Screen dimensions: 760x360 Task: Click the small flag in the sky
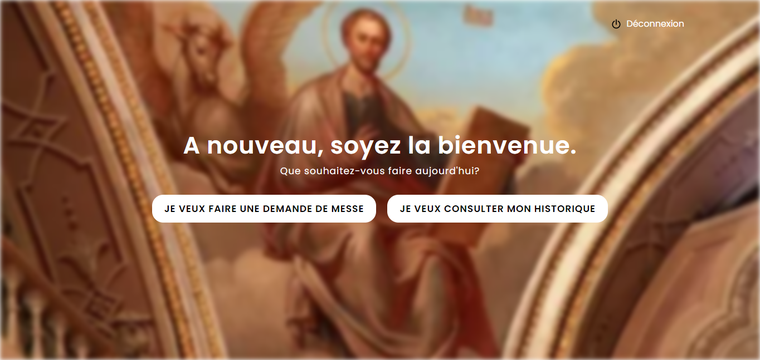pos(478,15)
